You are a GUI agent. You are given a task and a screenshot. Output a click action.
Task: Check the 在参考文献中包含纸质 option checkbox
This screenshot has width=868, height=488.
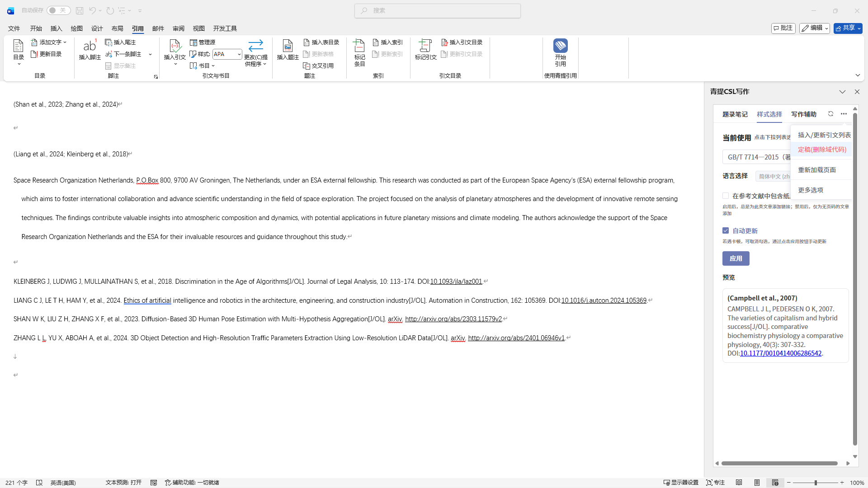pyautogui.click(x=726, y=196)
